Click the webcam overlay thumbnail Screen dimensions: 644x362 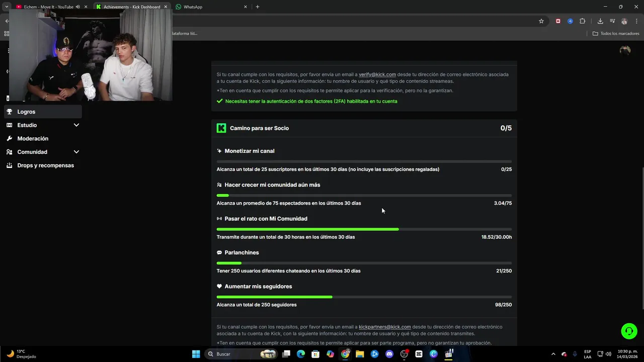pos(91,55)
